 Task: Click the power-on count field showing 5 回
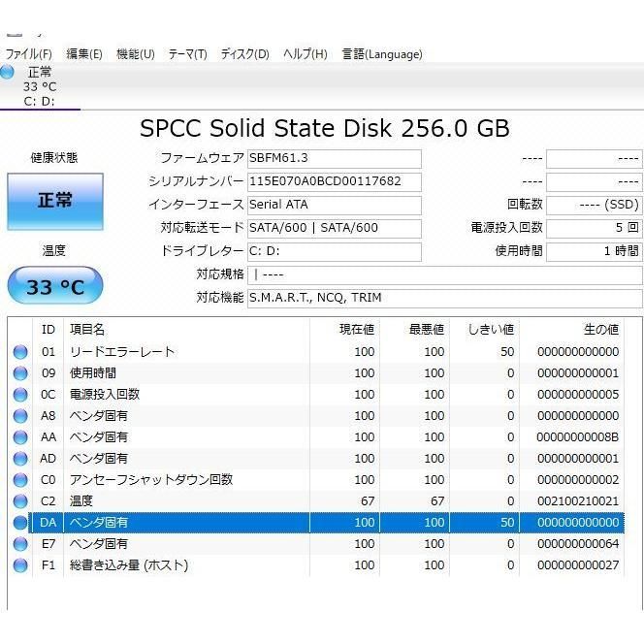594,228
